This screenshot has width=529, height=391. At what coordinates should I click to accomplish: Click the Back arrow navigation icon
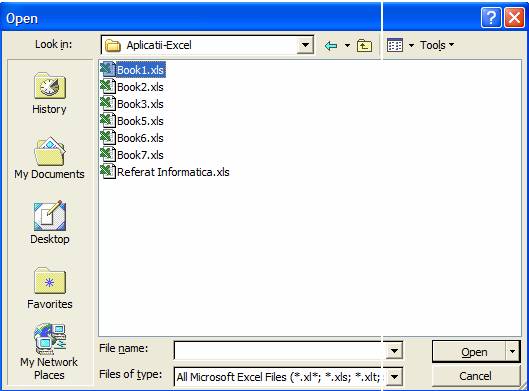pos(331,45)
